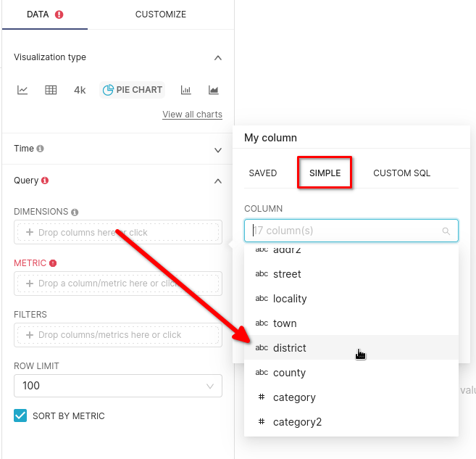Open the Row Limit dropdown
Screen dimensions: 476x459
117,386
